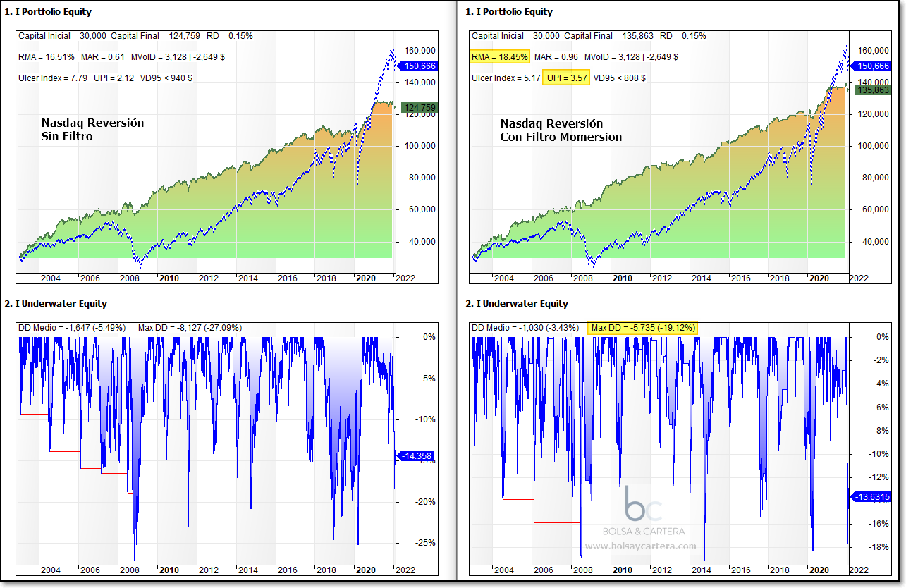906x588 pixels.
Task: Click the 'VD95 < 940 $' text
Action: tap(166, 78)
